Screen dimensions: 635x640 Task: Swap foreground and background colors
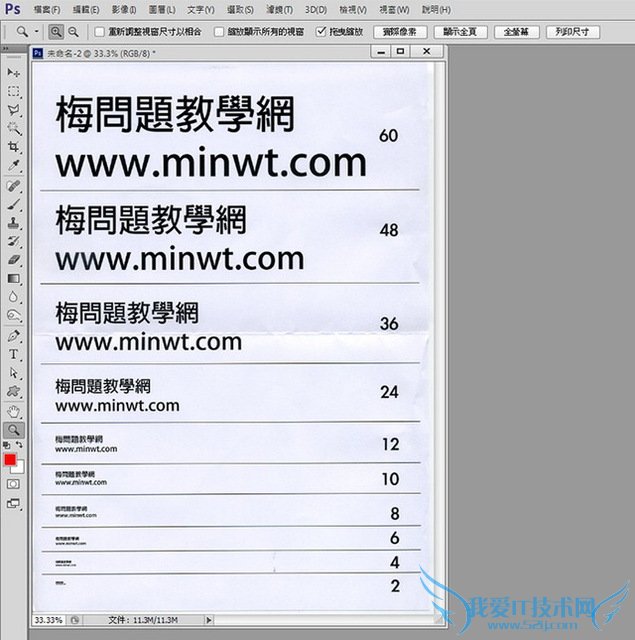[x=19, y=445]
